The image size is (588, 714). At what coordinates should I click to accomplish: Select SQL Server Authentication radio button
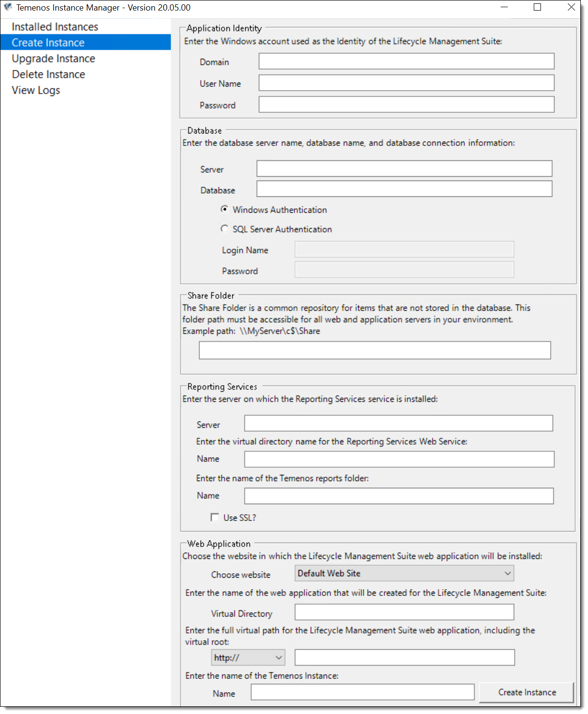coord(224,229)
